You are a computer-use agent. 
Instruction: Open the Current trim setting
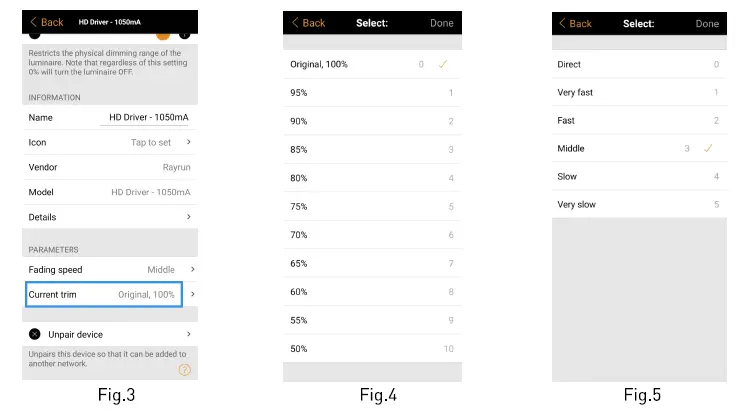tap(104, 295)
